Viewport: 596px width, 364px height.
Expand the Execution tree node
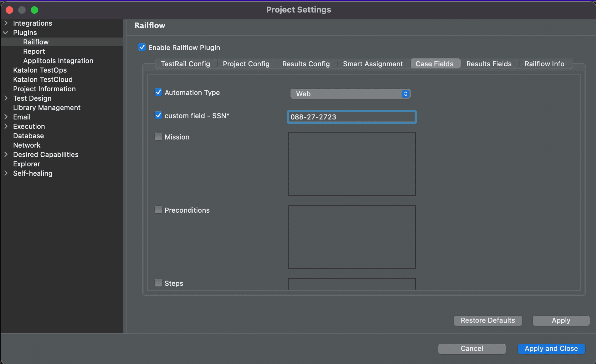(6, 126)
